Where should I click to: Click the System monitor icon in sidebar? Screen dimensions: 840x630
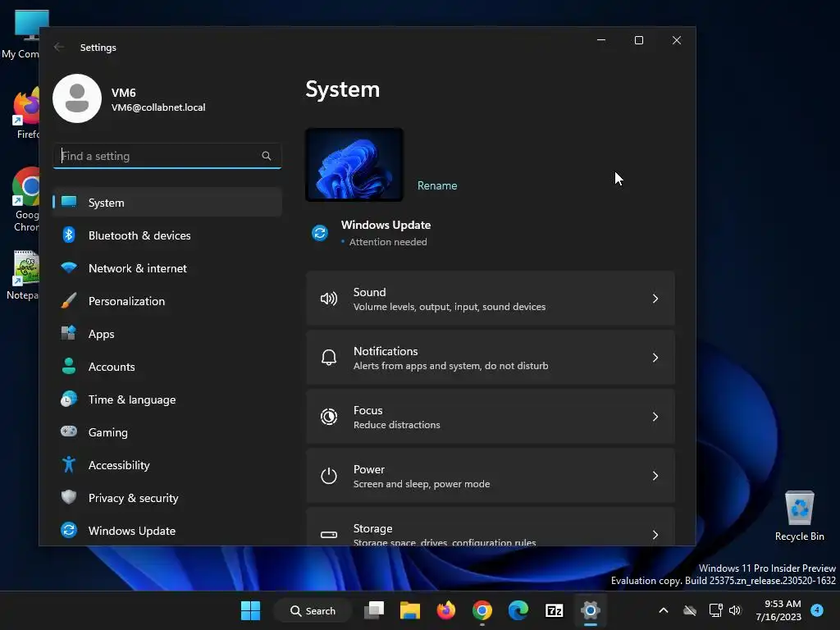69,202
